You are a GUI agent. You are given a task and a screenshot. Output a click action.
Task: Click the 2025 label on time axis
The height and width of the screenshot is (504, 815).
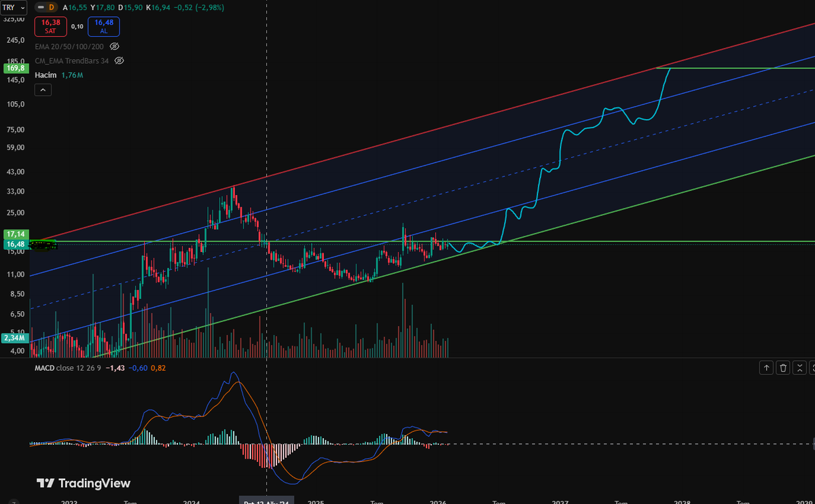point(315,503)
